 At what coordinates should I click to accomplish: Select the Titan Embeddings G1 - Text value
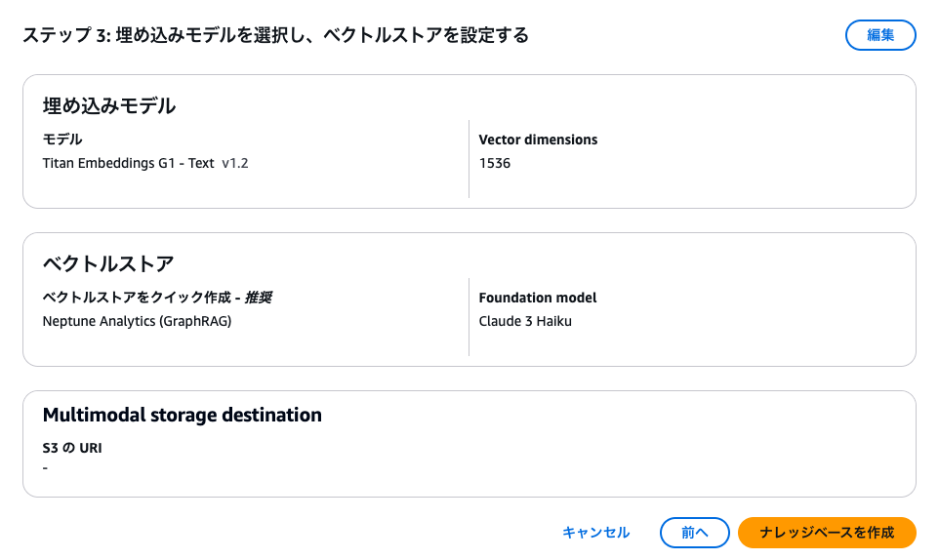[128, 163]
